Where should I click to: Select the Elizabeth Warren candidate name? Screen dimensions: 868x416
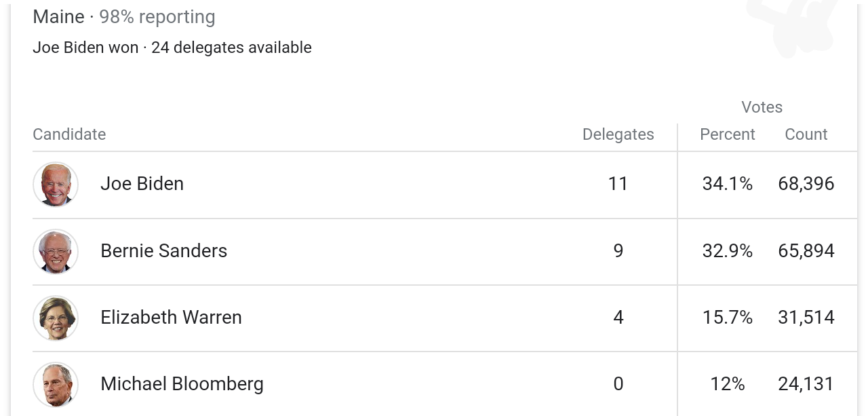tap(171, 318)
